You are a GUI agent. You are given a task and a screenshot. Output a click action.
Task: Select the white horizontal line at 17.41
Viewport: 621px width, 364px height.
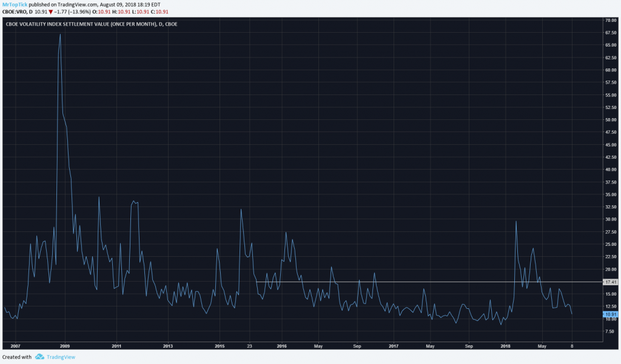coord(425,282)
